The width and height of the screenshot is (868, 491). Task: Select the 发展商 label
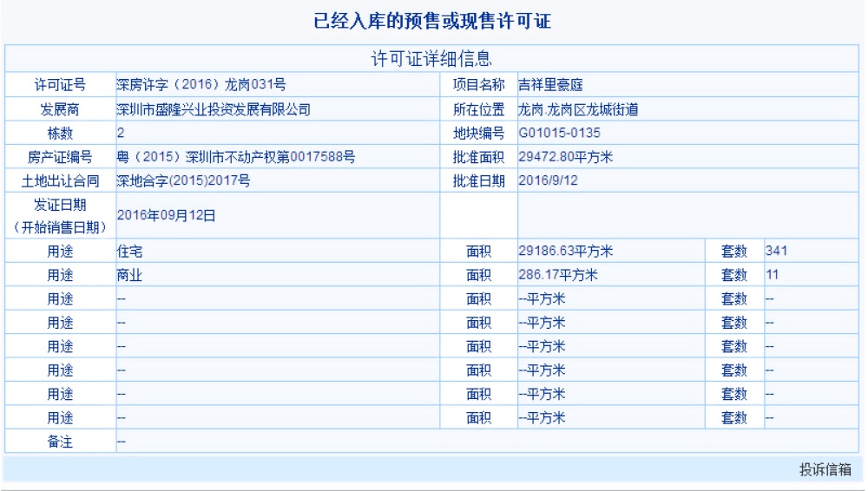(x=60, y=109)
